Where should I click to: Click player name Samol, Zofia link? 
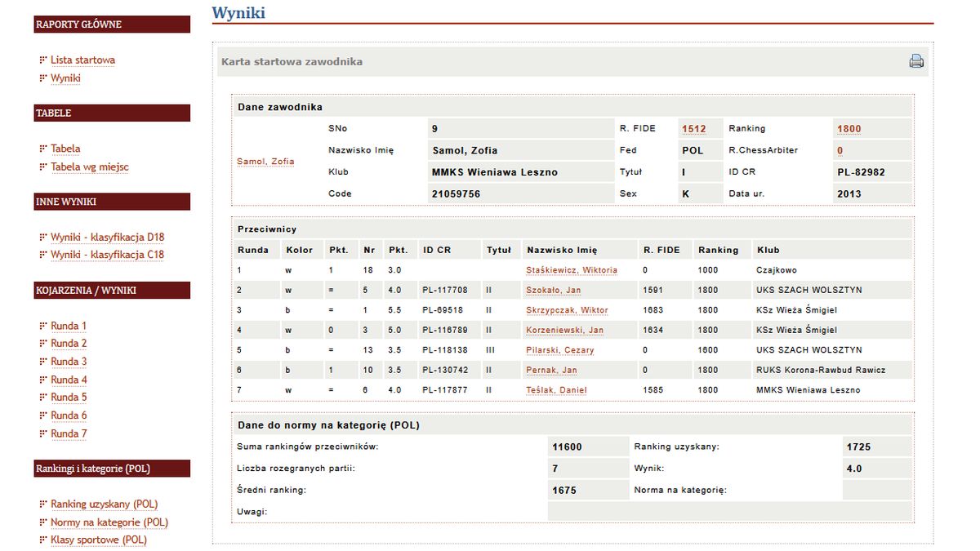pyautogui.click(x=265, y=162)
